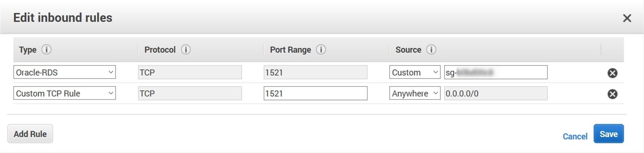
Task: Click the Add Rule button
Action: click(30, 134)
